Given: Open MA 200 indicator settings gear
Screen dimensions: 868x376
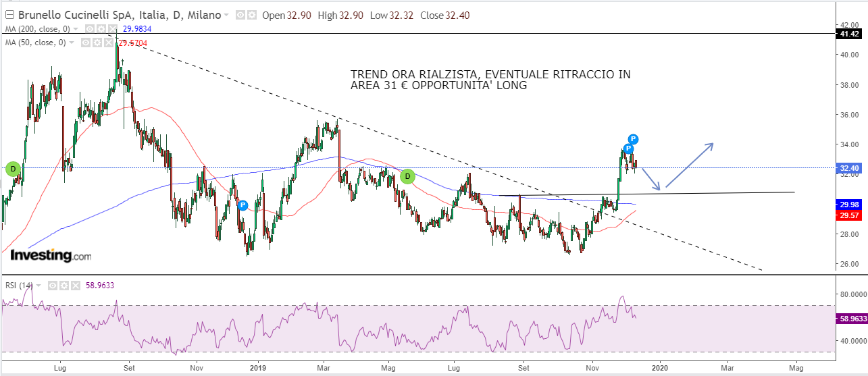Looking at the screenshot, I should point(100,29).
